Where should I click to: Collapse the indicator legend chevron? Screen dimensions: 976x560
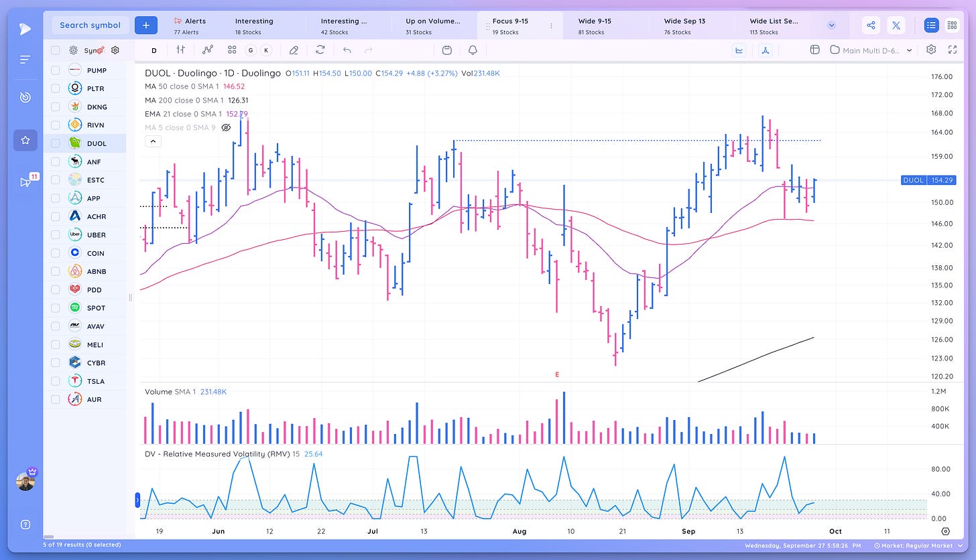point(153,141)
